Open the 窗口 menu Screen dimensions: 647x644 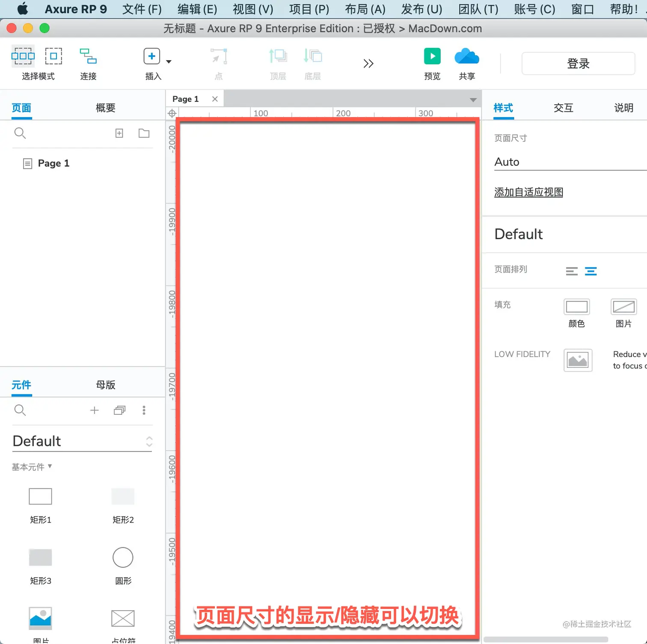click(x=582, y=9)
